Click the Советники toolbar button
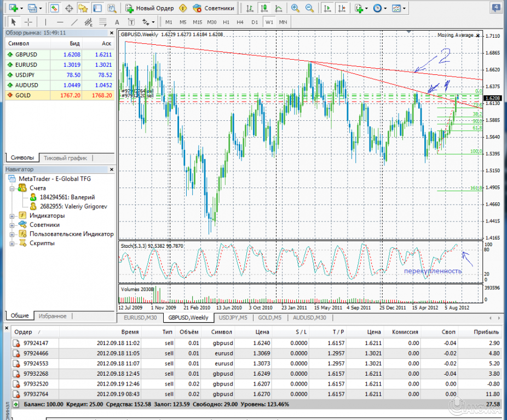Viewport: 507px width, 420px height. tap(215, 8)
